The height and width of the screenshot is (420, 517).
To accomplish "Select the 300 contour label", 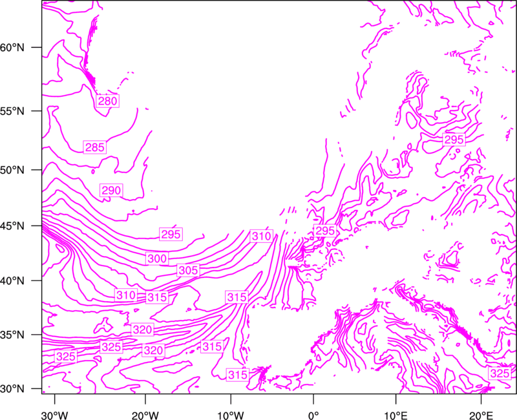I will (157, 258).
